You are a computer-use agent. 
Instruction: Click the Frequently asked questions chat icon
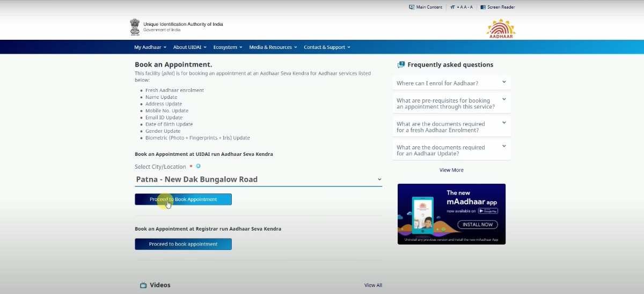tap(401, 64)
